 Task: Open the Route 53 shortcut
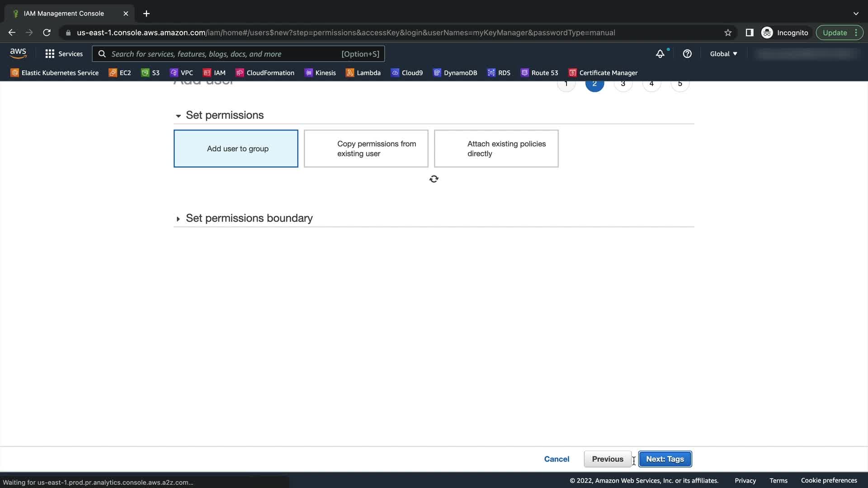[539, 73]
